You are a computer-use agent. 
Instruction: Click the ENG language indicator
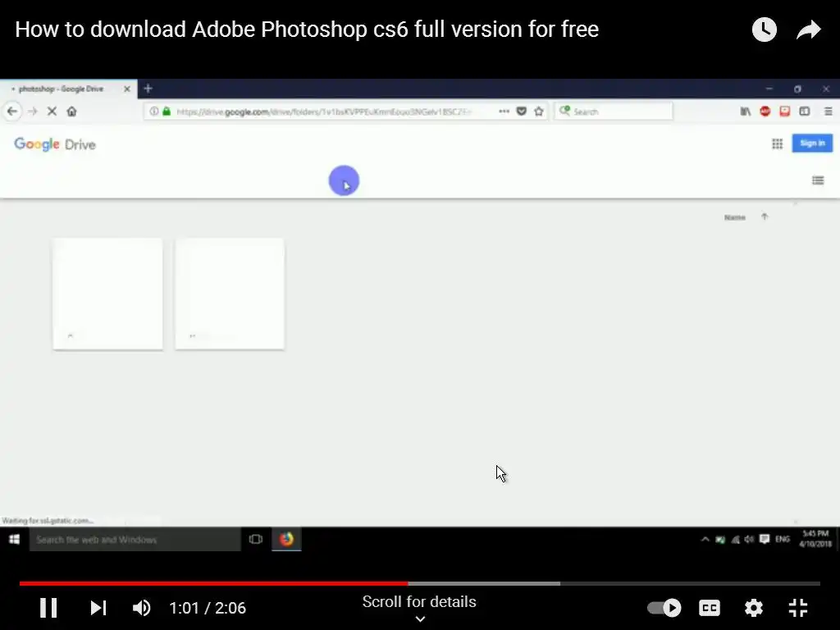[x=783, y=540]
